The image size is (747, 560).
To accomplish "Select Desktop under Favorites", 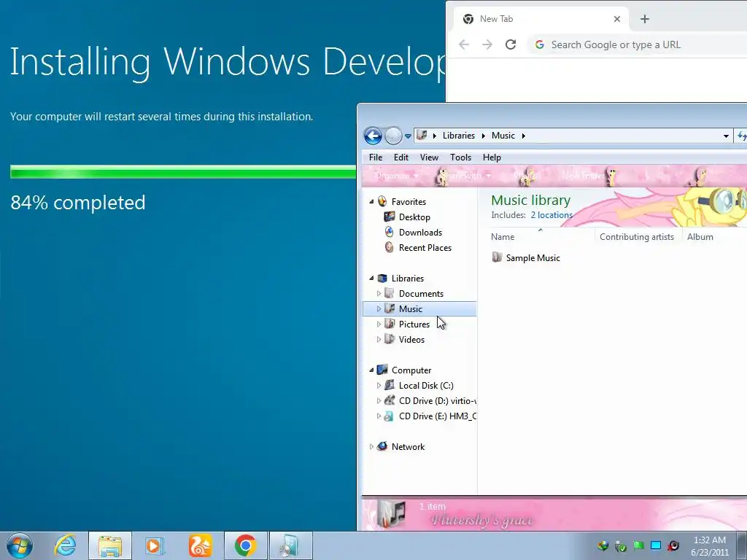I will (414, 217).
